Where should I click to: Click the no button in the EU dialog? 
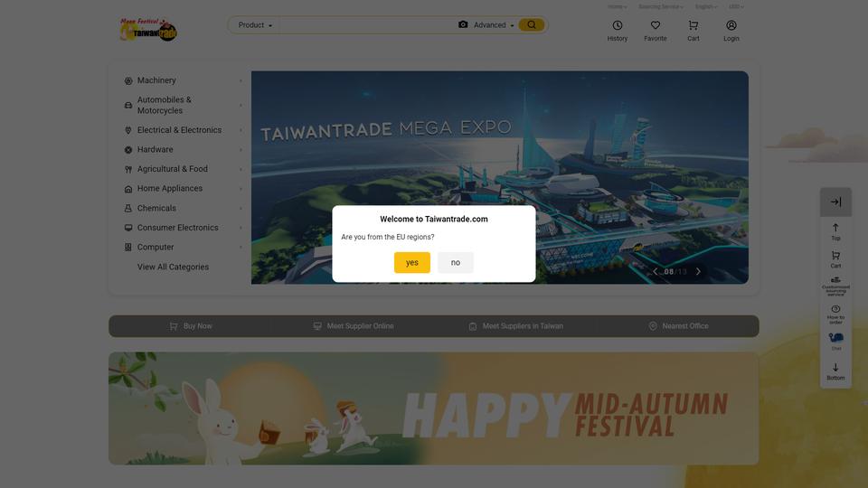click(455, 262)
